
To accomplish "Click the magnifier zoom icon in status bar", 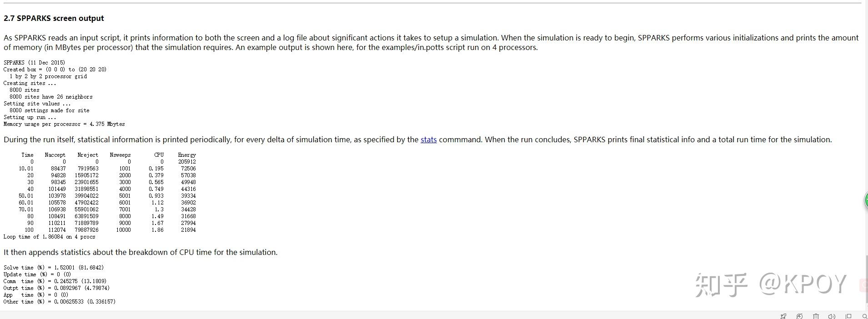I will pos(864,316).
